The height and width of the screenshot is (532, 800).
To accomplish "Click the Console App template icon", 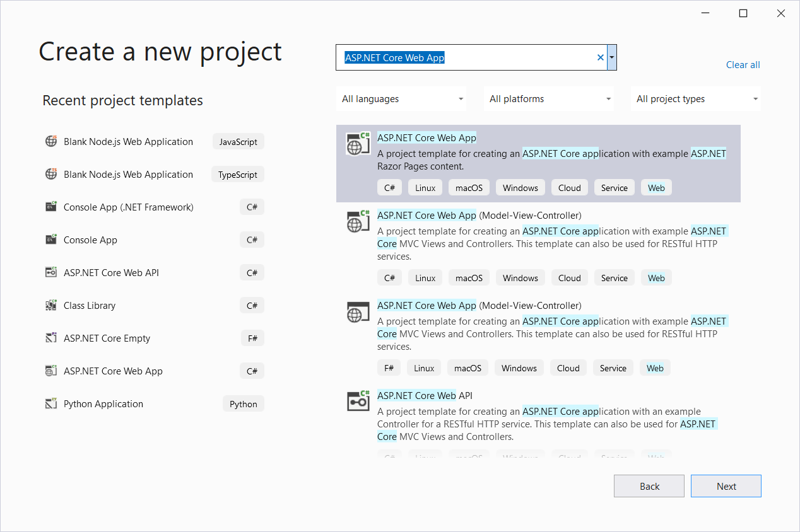I will tap(51, 240).
